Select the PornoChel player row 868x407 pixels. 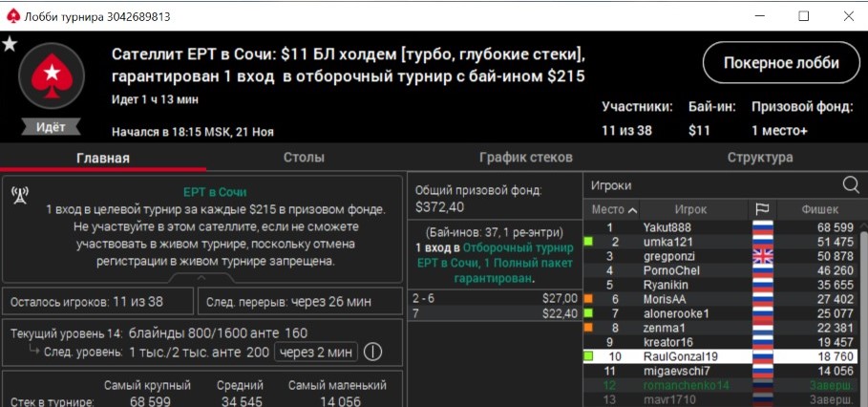(x=721, y=270)
